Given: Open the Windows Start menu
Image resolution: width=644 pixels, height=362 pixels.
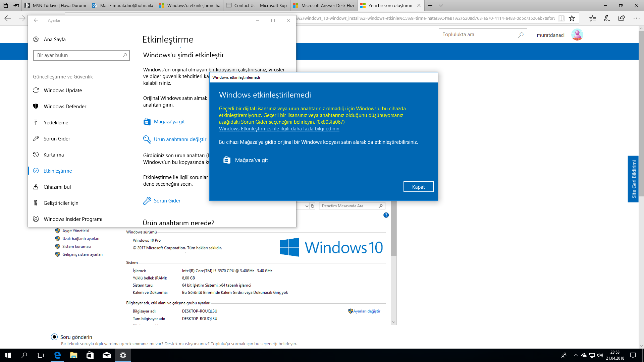Looking at the screenshot, I should click(8, 355).
